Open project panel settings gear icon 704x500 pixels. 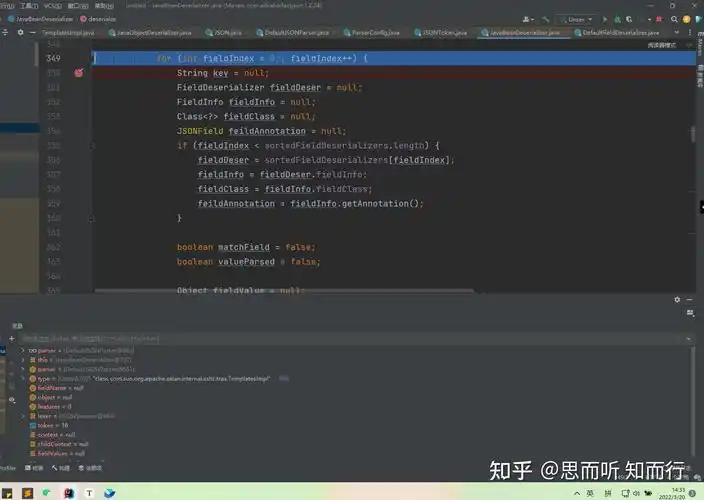click(x=20, y=32)
